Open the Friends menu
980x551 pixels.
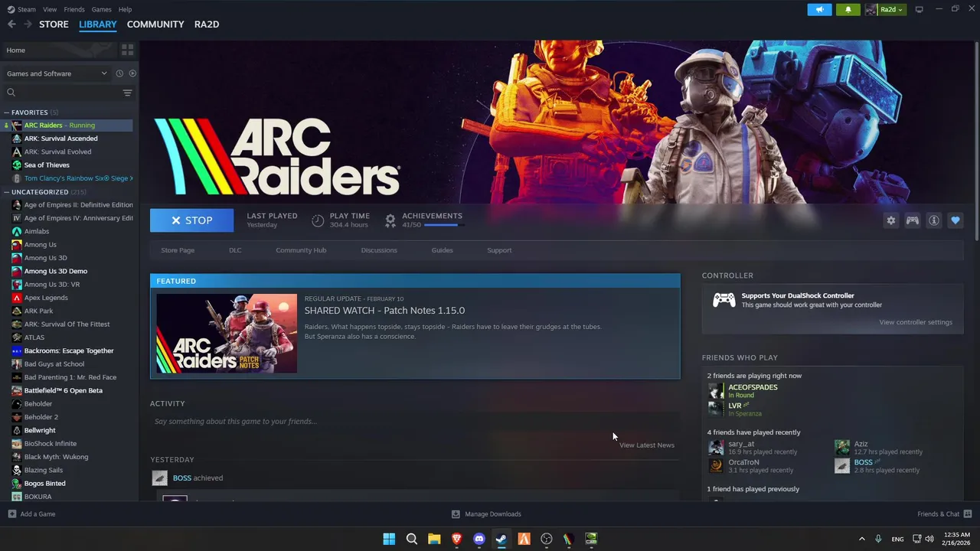tap(74, 9)
